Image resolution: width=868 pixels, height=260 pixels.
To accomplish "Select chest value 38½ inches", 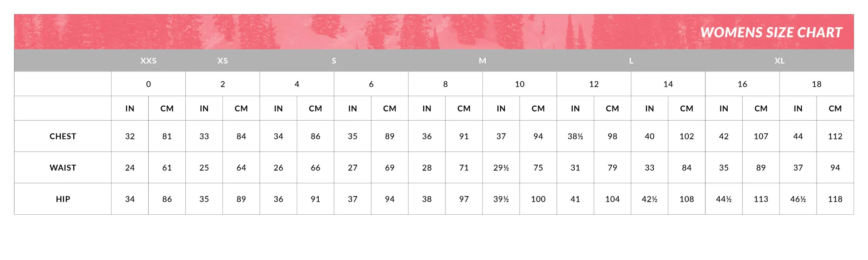I will [x=575, y=136].
